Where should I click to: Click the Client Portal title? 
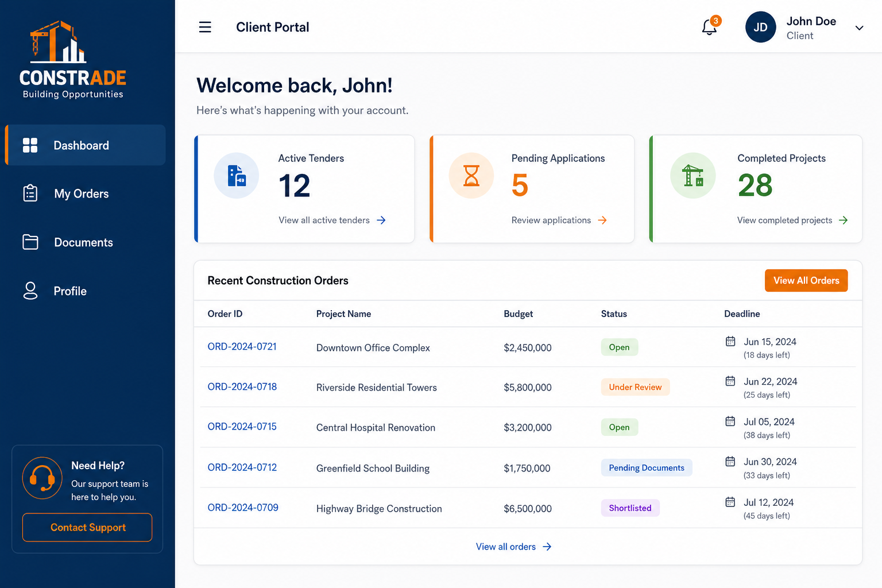[x=272, y=27]
